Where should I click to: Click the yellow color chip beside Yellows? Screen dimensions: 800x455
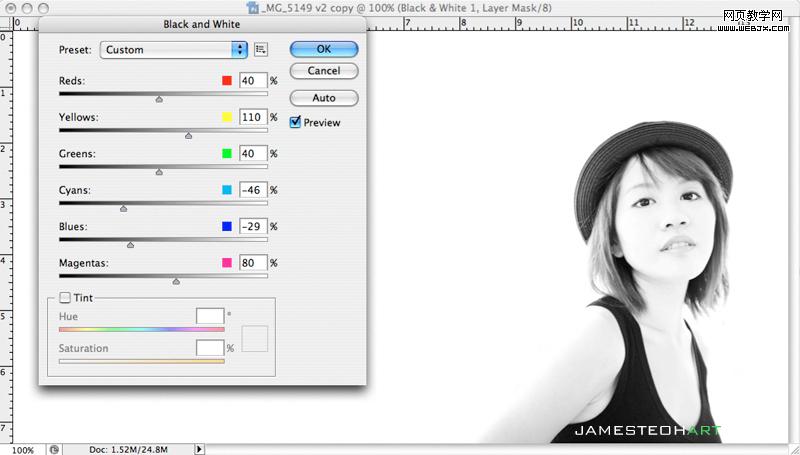click(227, 117)
